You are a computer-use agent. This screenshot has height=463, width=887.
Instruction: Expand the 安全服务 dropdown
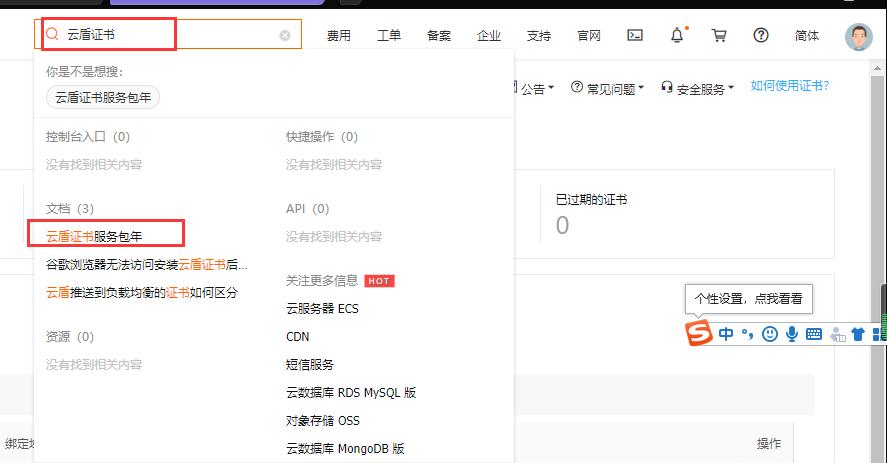pos(697,89)
